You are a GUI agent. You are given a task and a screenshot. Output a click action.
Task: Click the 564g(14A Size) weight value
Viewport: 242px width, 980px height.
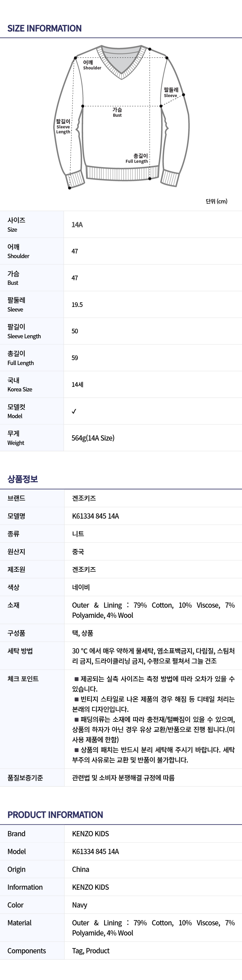point(93,438)
